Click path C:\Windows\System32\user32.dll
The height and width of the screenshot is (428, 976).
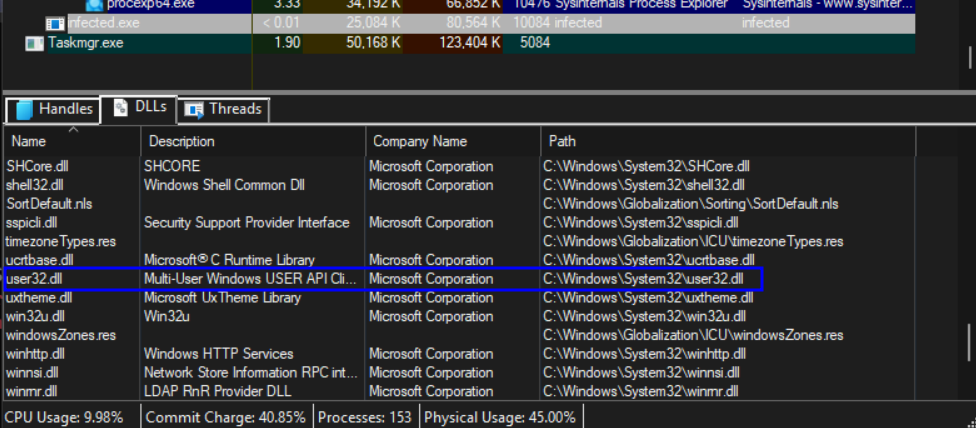click(643, 279)
